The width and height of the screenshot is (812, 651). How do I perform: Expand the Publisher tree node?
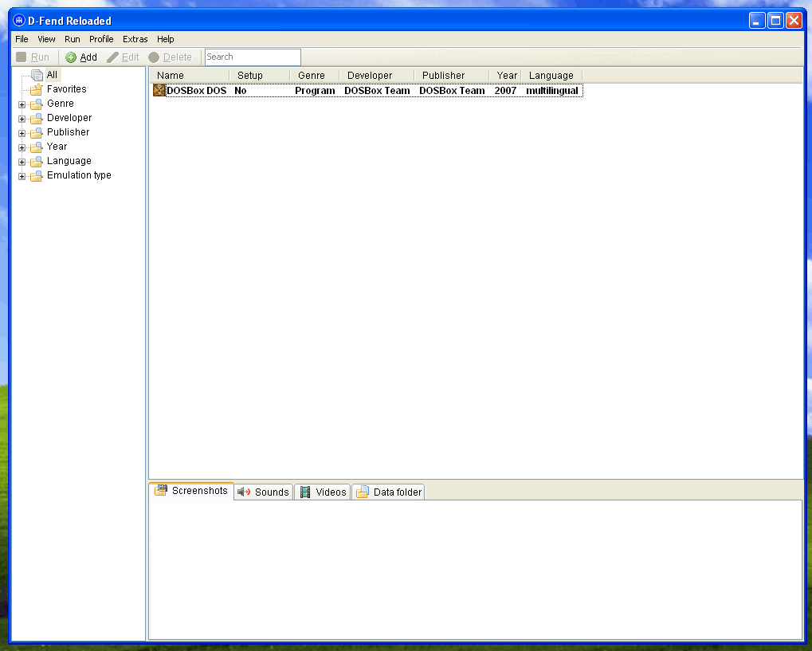click(x=22, y=134)
